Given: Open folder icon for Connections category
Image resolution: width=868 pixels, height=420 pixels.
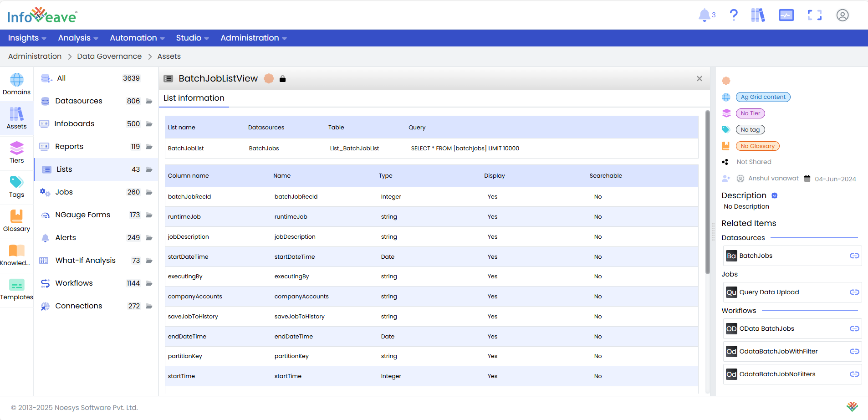Looking at the screenshot, I should [149, 306].
